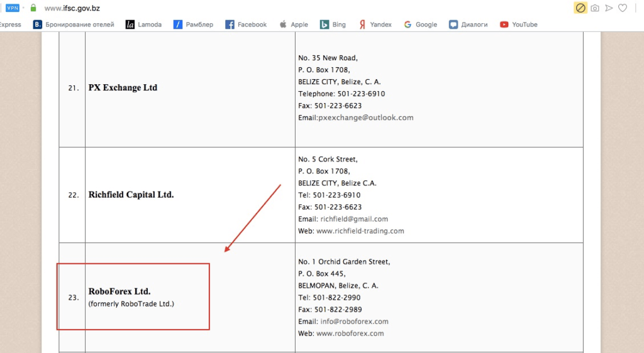Image resolution: width=644 pixels, height=353 pixels.
Task: Click the www.ifsc.gov.bz address field
Action: 72,8
